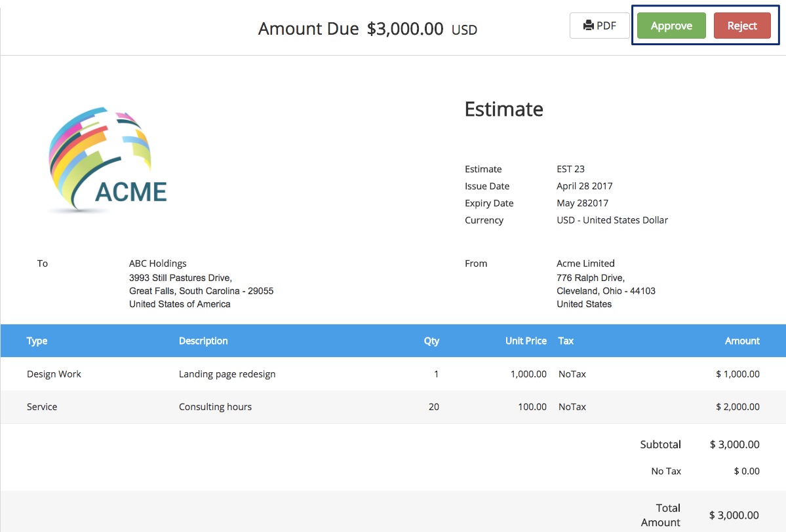Click the Estimate heading

pyautogui.click(x=503, y=109)
